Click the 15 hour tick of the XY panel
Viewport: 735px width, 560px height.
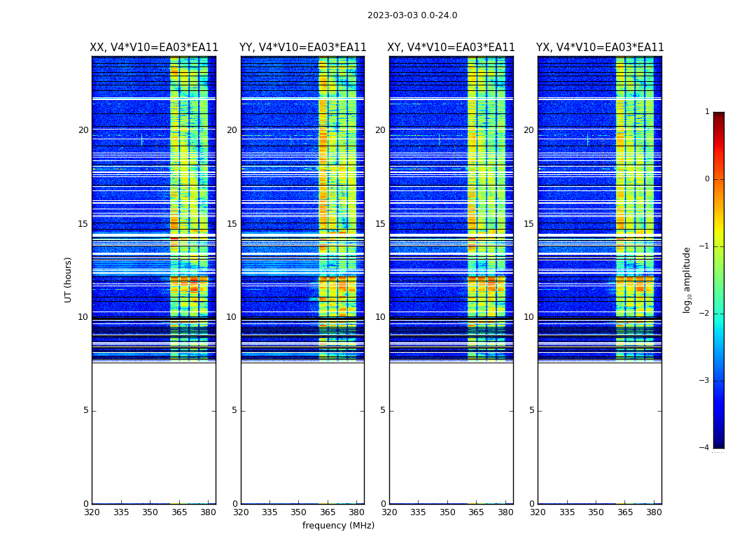coord(380,223)
